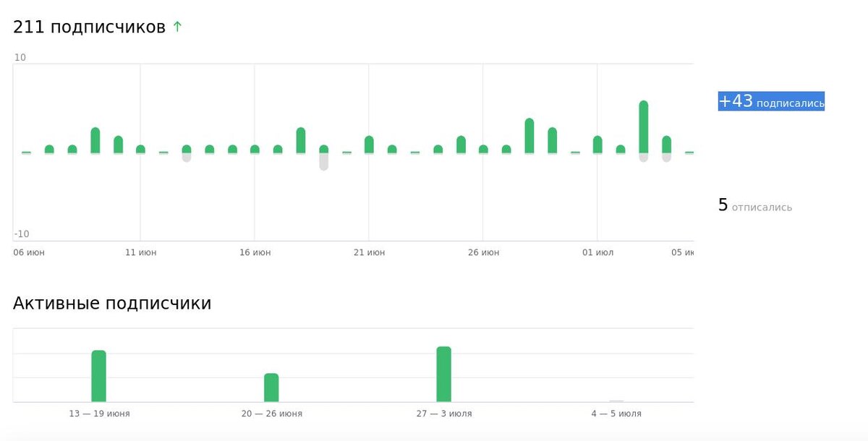The width and height of the screenshot is (868, 441).
Task: Select the highlighted +43 подписались label
Action: click(x=771, y=101)
